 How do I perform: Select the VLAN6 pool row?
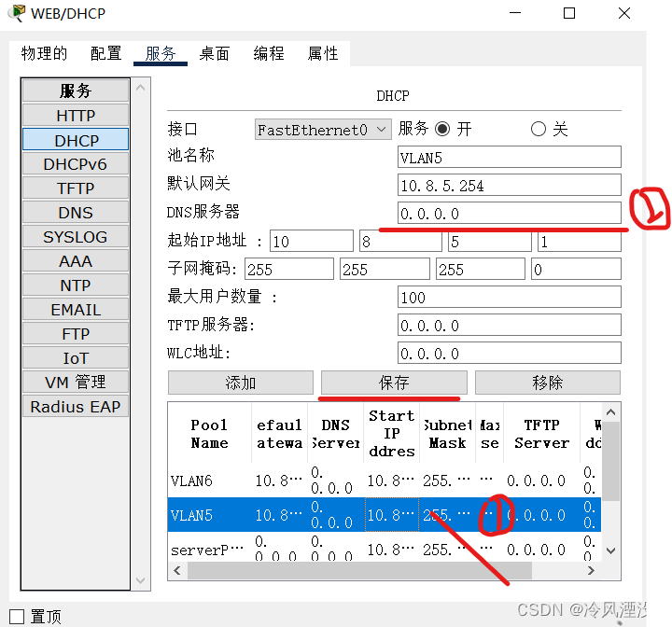tap(385, 481)
